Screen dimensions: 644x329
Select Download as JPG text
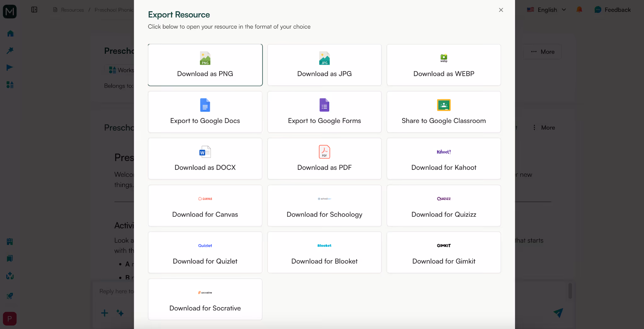324,74
